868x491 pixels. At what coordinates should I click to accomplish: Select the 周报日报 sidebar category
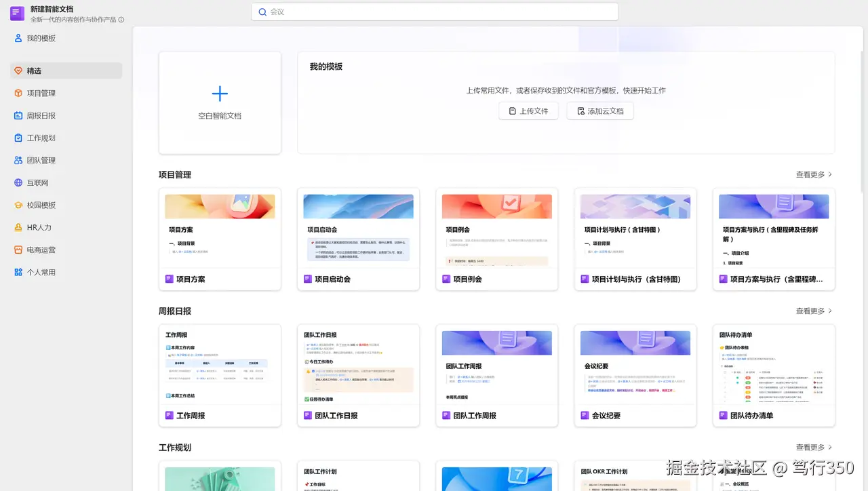[x=66, y=115]
